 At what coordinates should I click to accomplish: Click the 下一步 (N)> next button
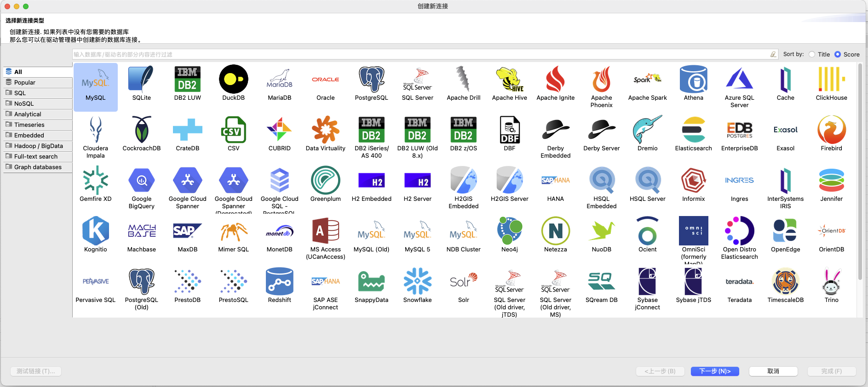coord(715,371)
